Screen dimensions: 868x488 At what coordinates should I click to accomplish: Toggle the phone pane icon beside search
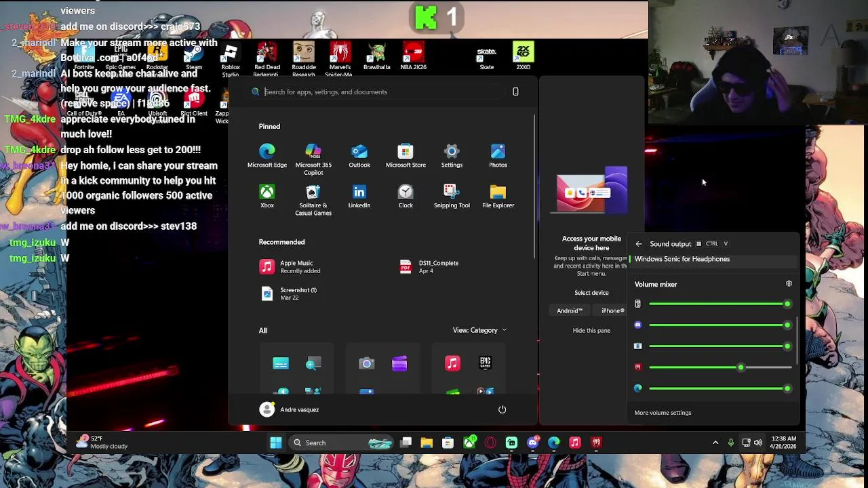515,91
